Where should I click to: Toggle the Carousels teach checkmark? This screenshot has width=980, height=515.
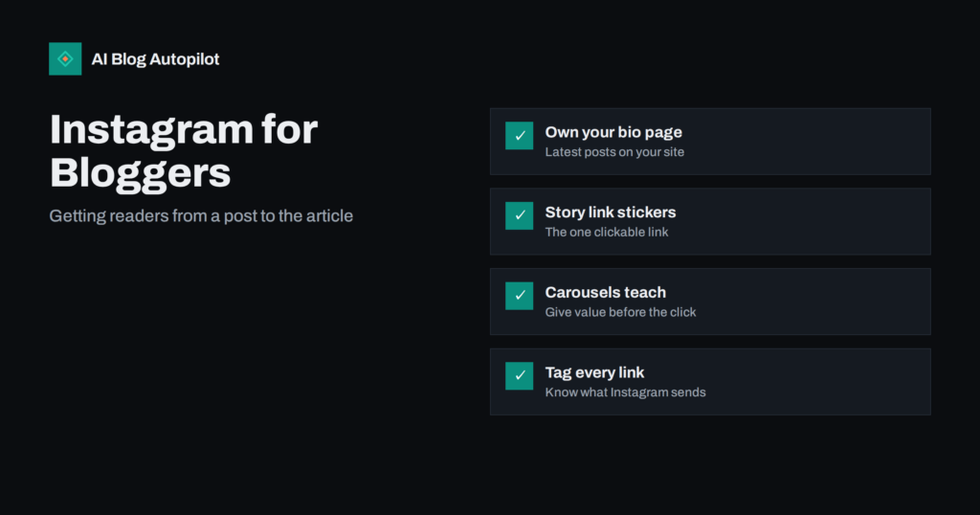(x=520, y=296)
